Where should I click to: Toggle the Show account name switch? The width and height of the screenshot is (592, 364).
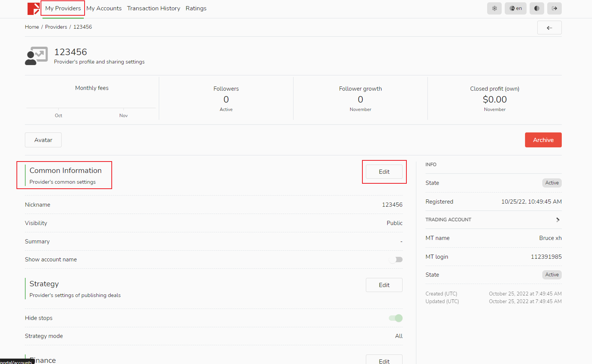pyautogui.click(x=396, y=260)
